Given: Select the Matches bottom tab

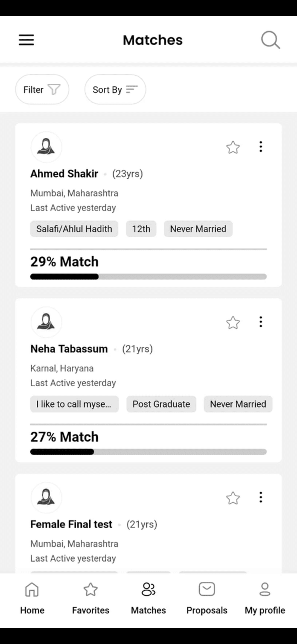Looking at the screenshot, I should click(148, 598).
